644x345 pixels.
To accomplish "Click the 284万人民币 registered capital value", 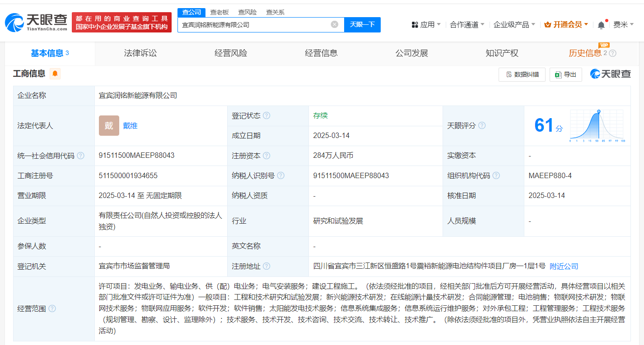I will (x=333, y=155).
